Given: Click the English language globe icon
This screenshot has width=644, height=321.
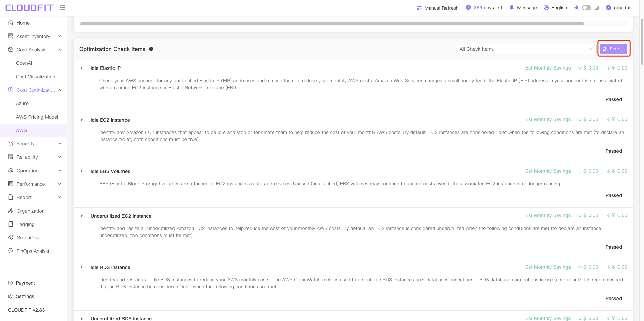Looking at the screenshot, I should [546, 7].
